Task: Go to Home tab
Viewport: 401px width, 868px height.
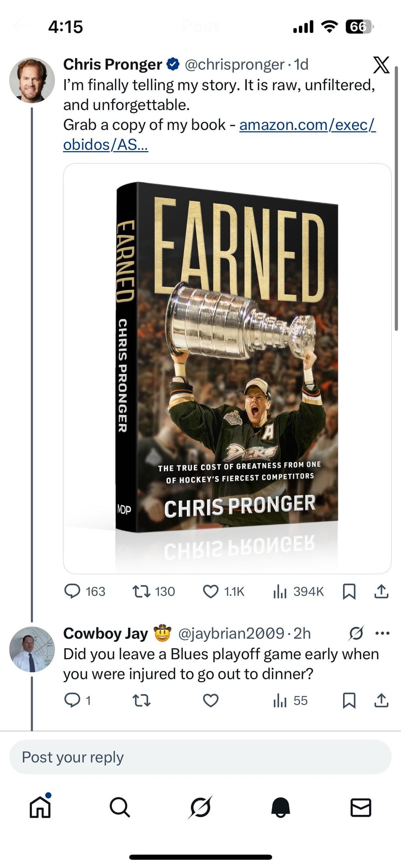Action: point(40,807)
